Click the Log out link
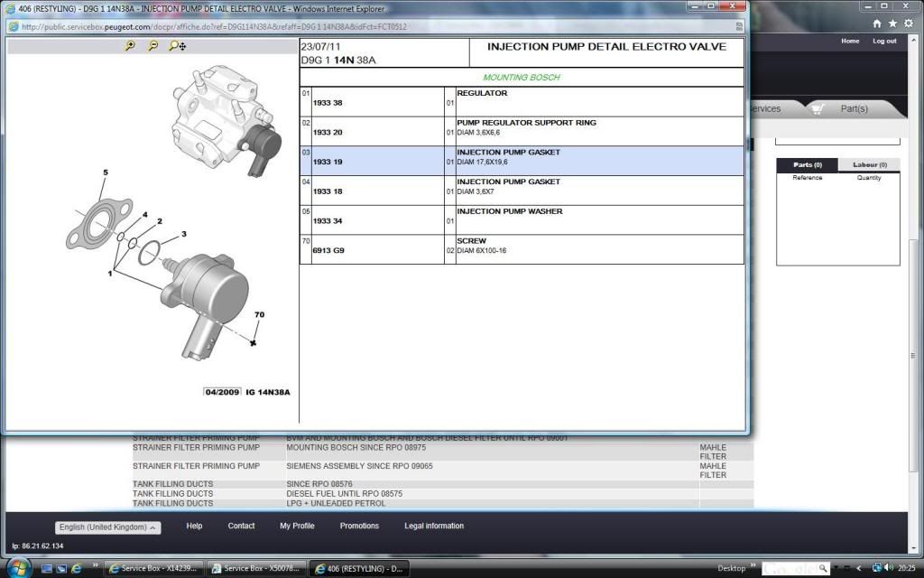Viewport: 924px width, 578px height. click(x=884, y=41)
